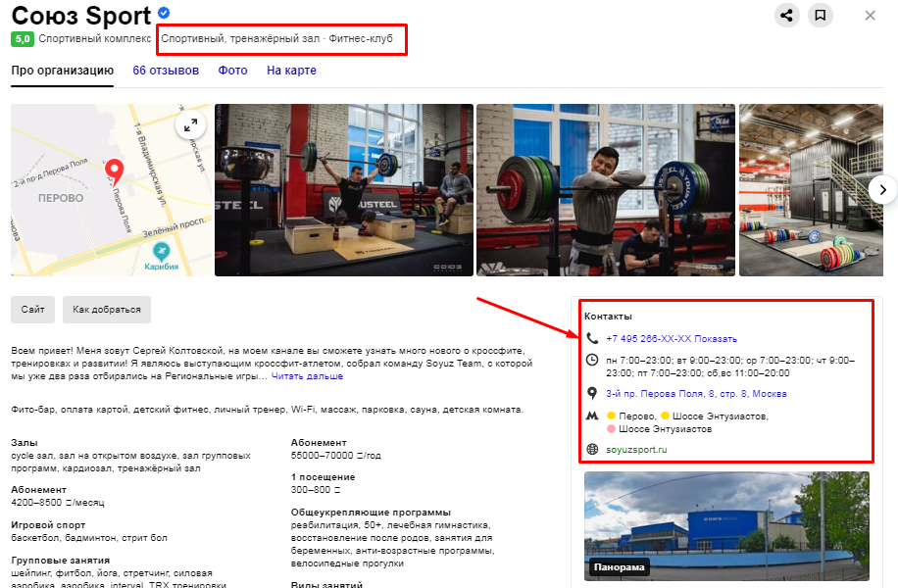Open the address 3-й пр. Перова Поля link

696,394
